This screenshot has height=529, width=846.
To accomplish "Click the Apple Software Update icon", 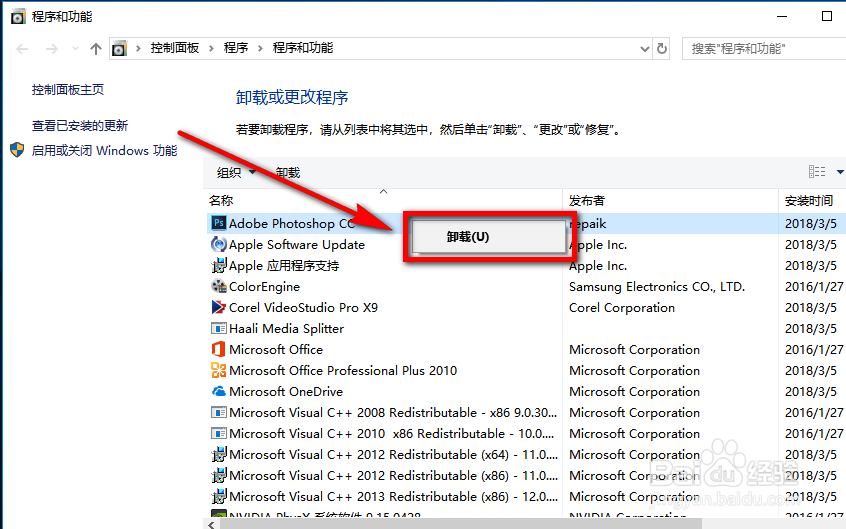I will (219, 245).
